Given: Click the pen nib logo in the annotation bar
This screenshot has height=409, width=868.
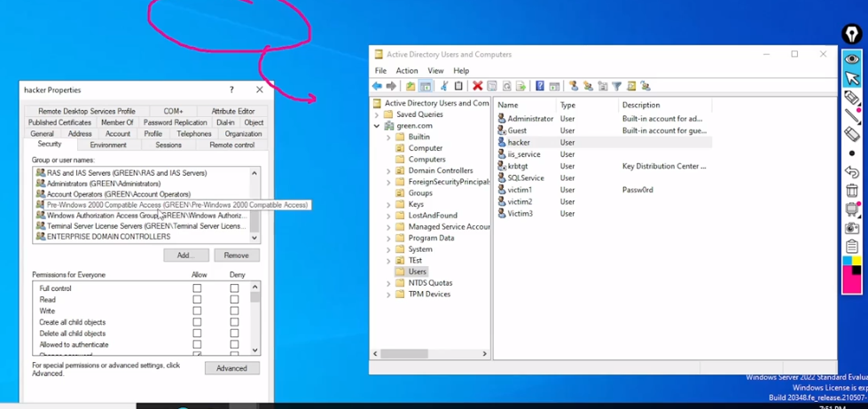Looking at the screenshot, I should point(851,35).
